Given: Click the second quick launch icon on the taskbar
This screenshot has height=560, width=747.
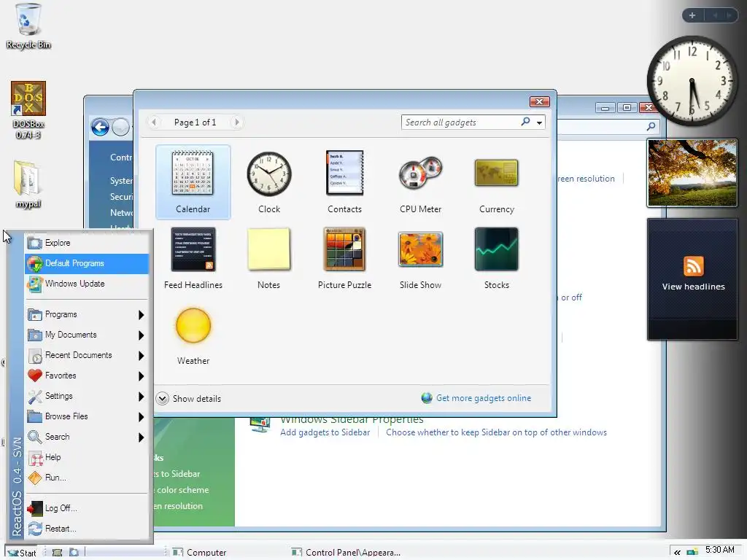Looking at the screenshot, I should pos(74,553).
